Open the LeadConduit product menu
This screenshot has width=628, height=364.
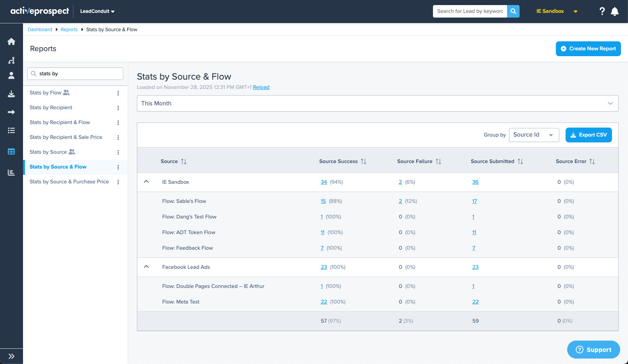97,11
